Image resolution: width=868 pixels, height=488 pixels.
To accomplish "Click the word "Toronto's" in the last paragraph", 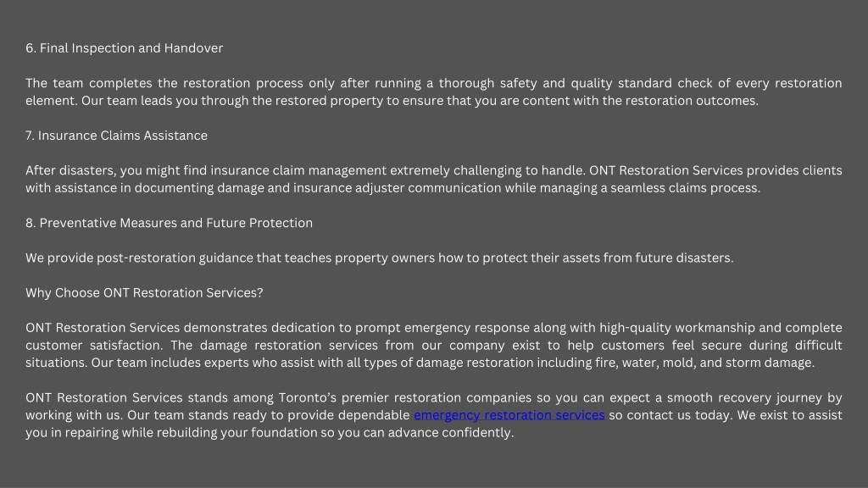I will coord(307,398).
